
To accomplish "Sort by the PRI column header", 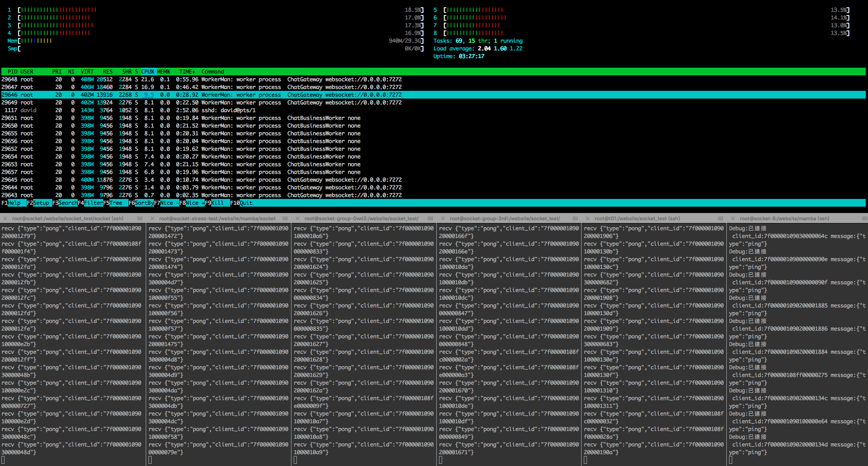I will pos(57,72).
